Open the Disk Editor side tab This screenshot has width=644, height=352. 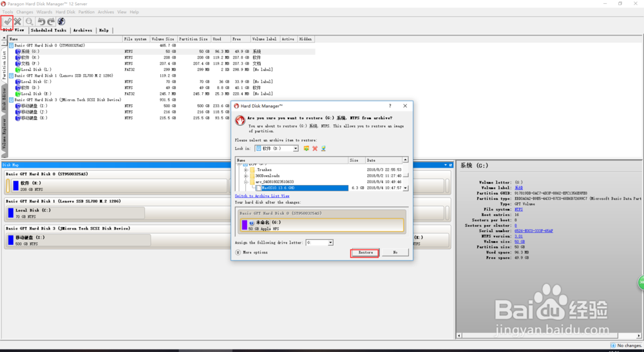(x=4, y=98)
